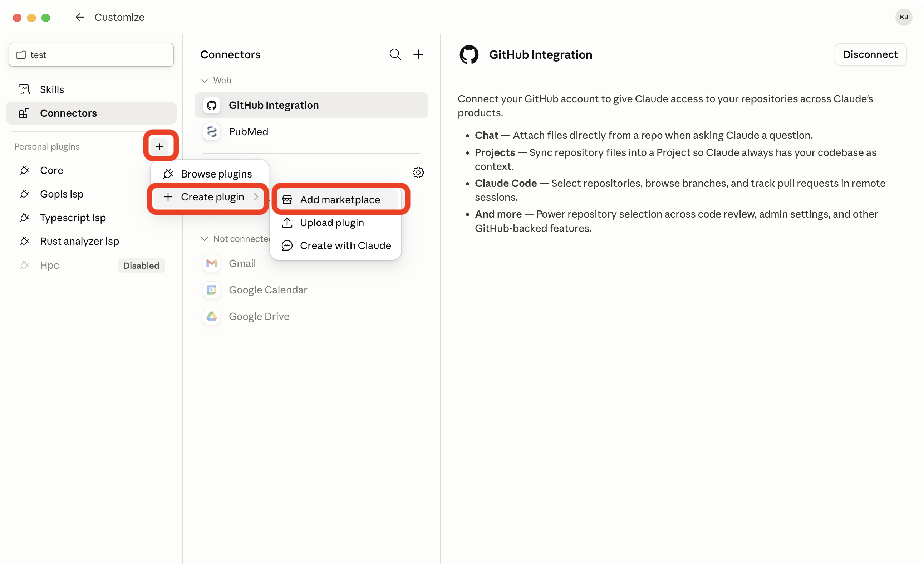
Task: Click the Customize title text
Action: tap(119, 17)
